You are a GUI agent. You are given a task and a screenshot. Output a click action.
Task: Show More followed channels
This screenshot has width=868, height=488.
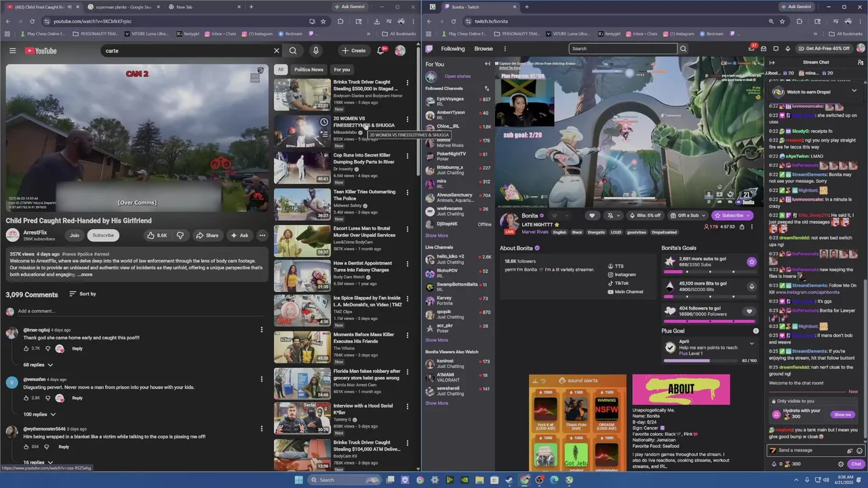437,235
